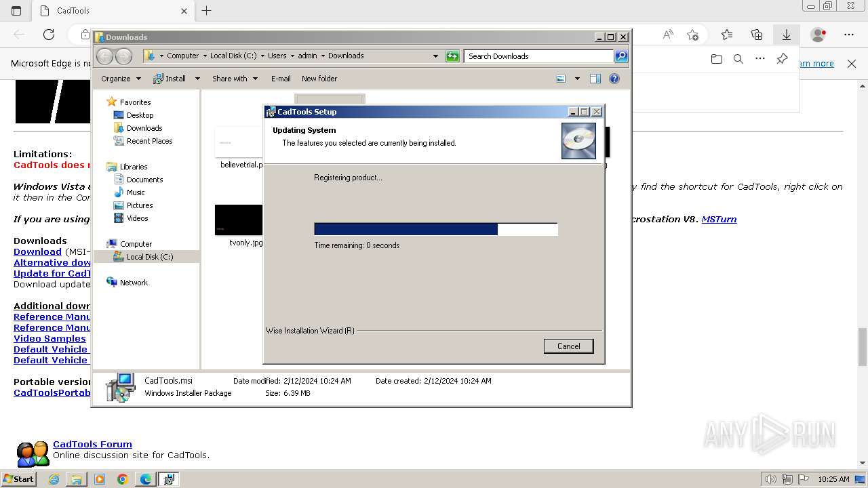Cancel the CadTools Setup installation
868x488 pixels.
(568, 346)
